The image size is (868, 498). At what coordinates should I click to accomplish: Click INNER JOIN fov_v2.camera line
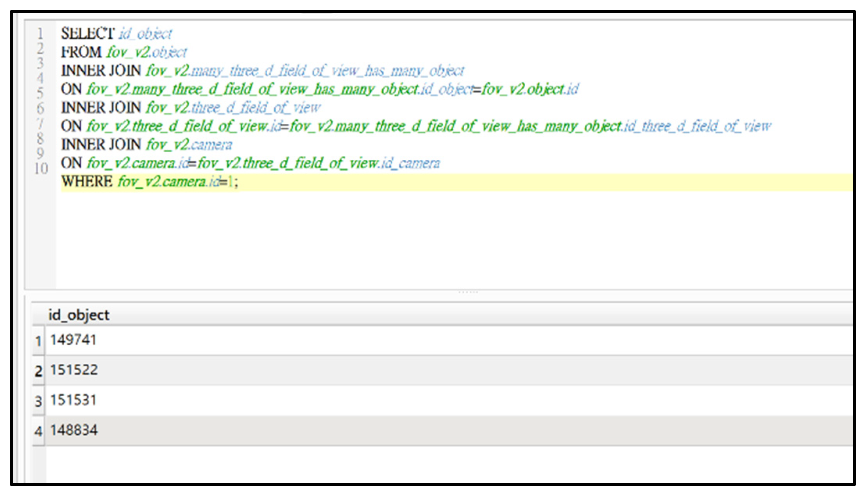pyautogui.click(x=147, y=145)
